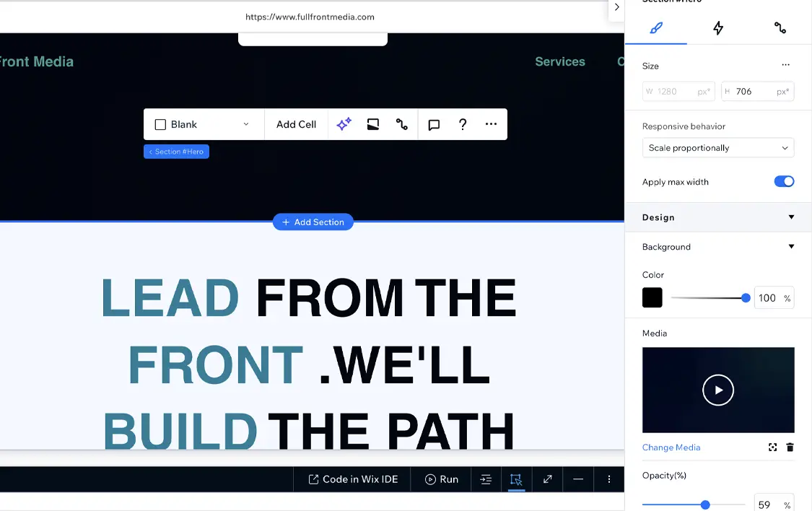This screenshot has width=812, height=511.
Task: Click the Services nav link
Action: click(560, 61)
